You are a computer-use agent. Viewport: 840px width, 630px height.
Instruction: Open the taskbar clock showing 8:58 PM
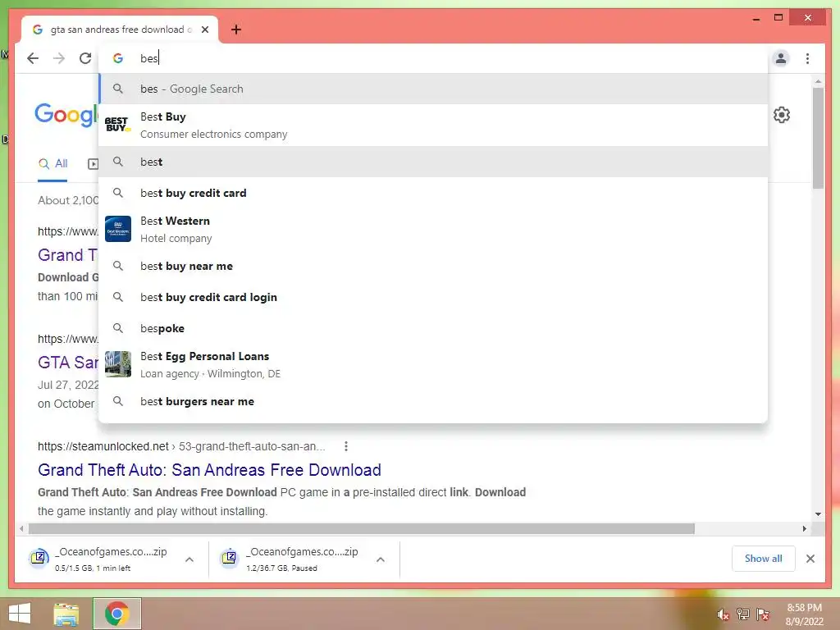(x=804, y=614)
